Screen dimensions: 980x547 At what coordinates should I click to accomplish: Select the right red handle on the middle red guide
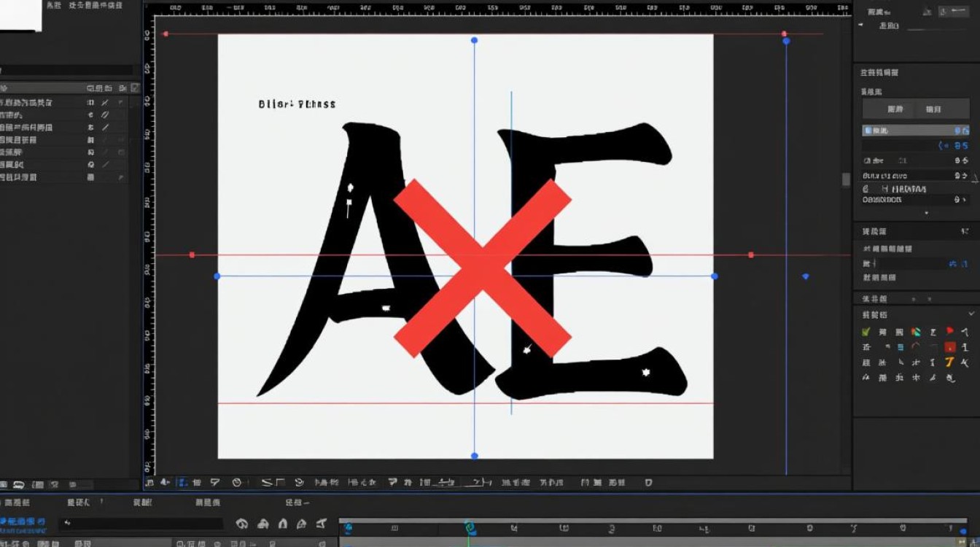pos(751,255)
